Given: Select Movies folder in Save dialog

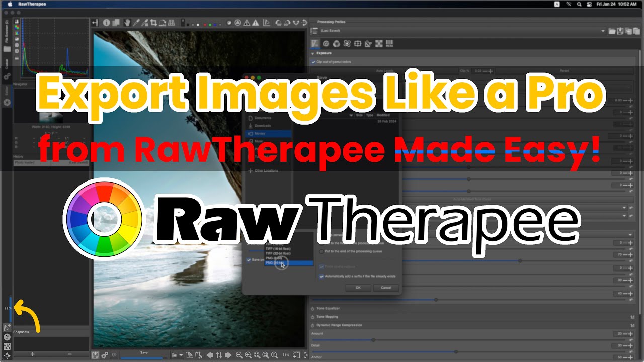Looking at the screenshot, I should 268,134.
